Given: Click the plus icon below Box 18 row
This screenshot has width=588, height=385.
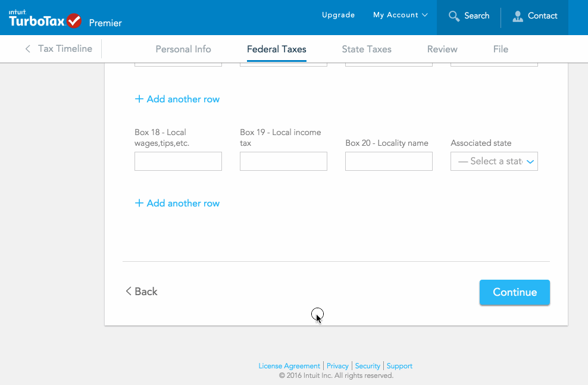Looking at the screenshot, I should click(x=139, y=203).
